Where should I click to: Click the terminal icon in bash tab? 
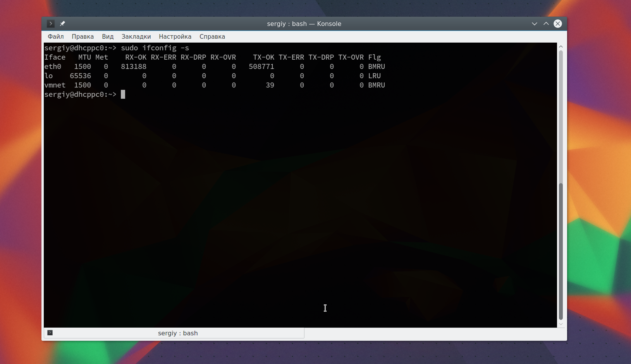(x=50, y=333)
